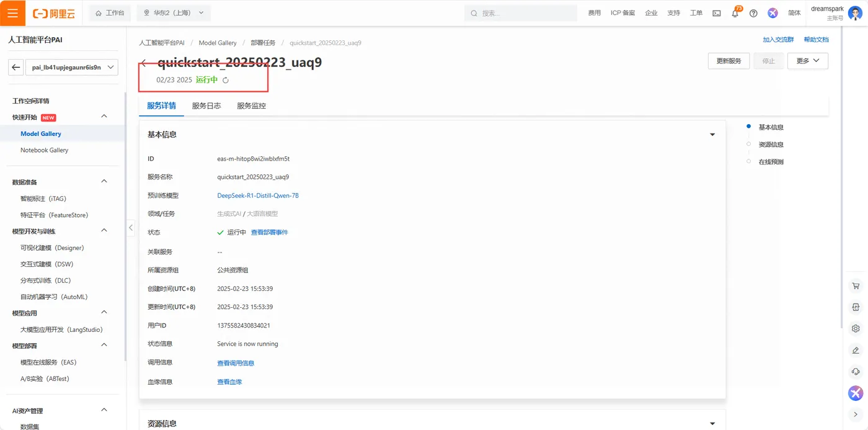Image resolution: width=868 pixels, height=430 pixels.
Task: Jump to 基本信息 anchor on the right
Action: point(771,127)
